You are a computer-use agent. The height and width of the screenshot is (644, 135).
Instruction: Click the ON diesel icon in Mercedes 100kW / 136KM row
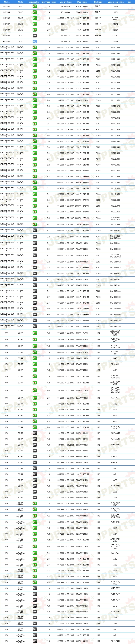[35, 230]
